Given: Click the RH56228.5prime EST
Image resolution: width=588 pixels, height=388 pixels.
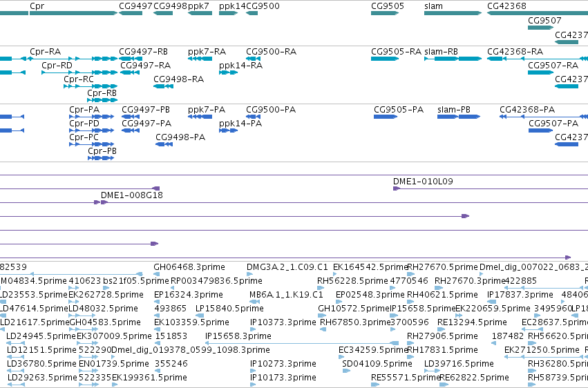Looking at the screenshot, I should 321,289.
